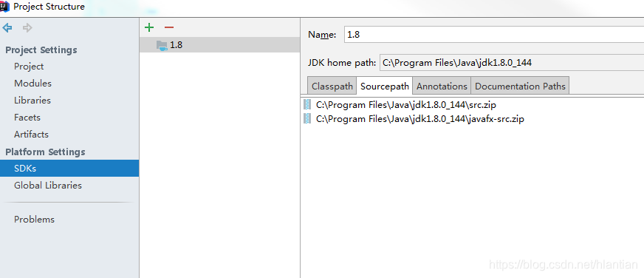Select SDKs under Platform Settings
Image resolution: width=644 pixels, height=278 pixels.
69,169
